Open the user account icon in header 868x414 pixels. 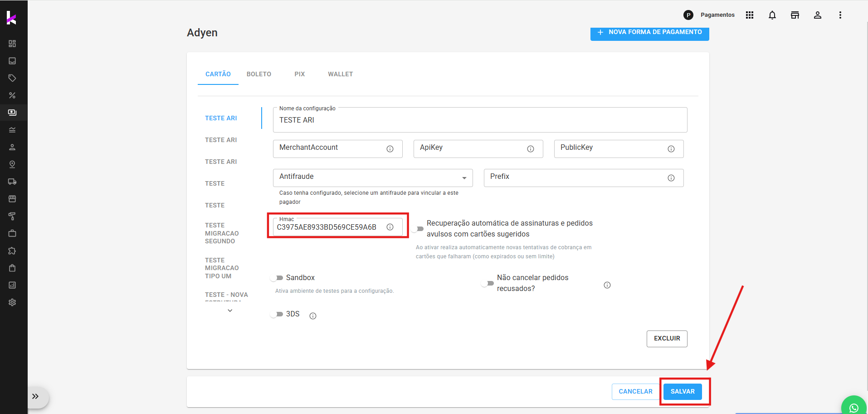tap(818, 15)
